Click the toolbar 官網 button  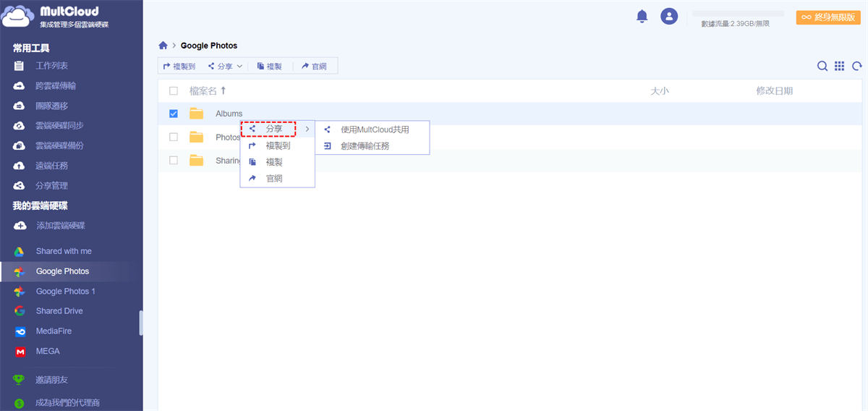314,66
